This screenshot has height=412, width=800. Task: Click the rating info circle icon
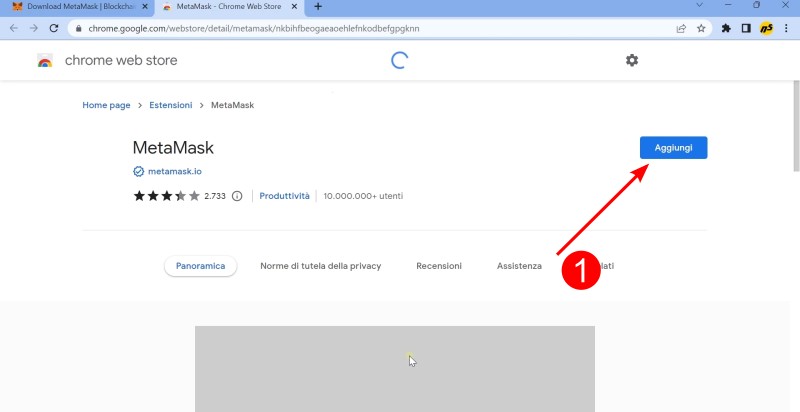click(x=237, y=196)
